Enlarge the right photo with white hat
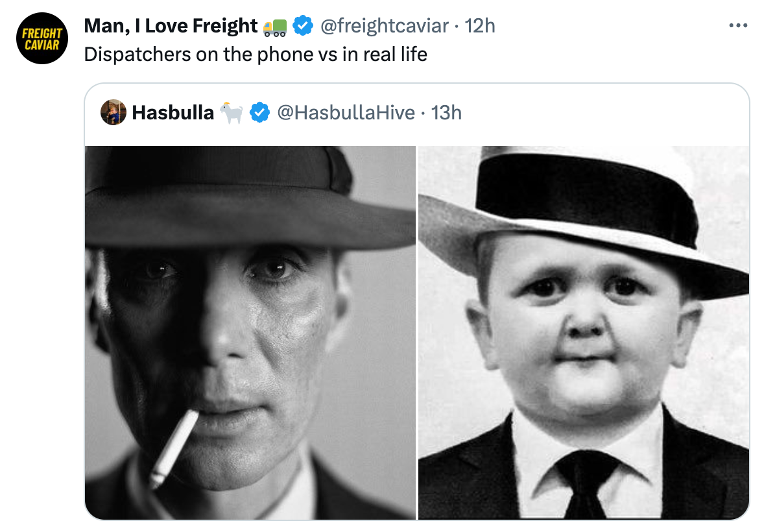Viewport: 764px width, 532px height. coord(583,332)
